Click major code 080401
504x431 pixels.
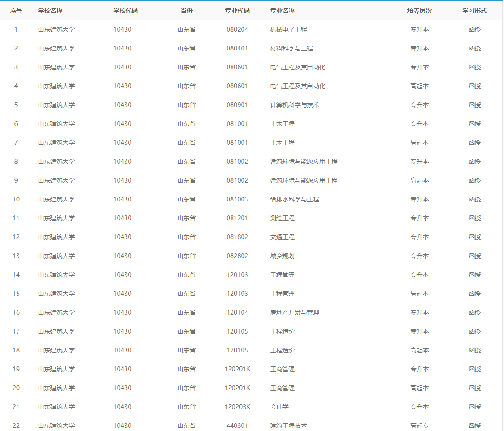coord(237,49)
